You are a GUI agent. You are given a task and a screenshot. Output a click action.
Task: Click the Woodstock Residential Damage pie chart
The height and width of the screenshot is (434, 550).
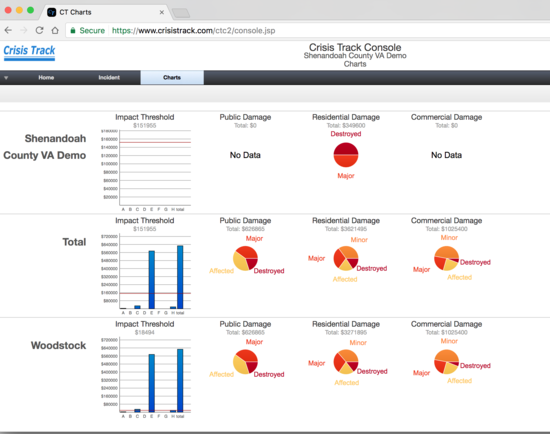point(346,362)
